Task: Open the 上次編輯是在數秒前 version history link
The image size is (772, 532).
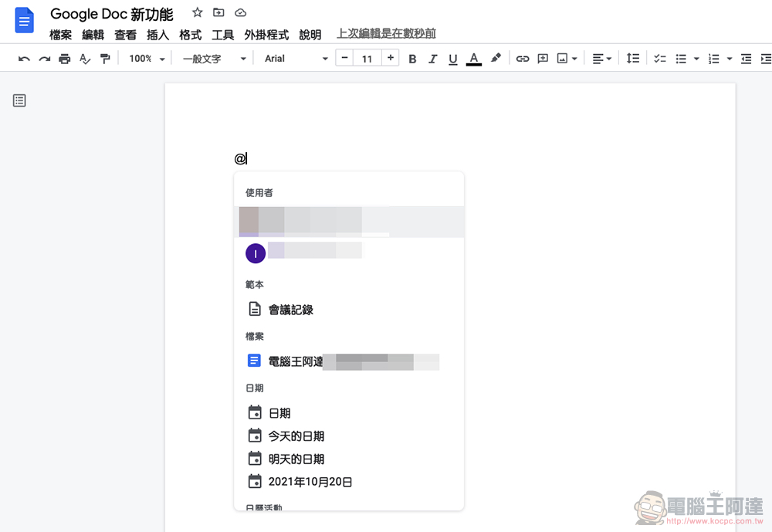Action: [x=387, y=33]
